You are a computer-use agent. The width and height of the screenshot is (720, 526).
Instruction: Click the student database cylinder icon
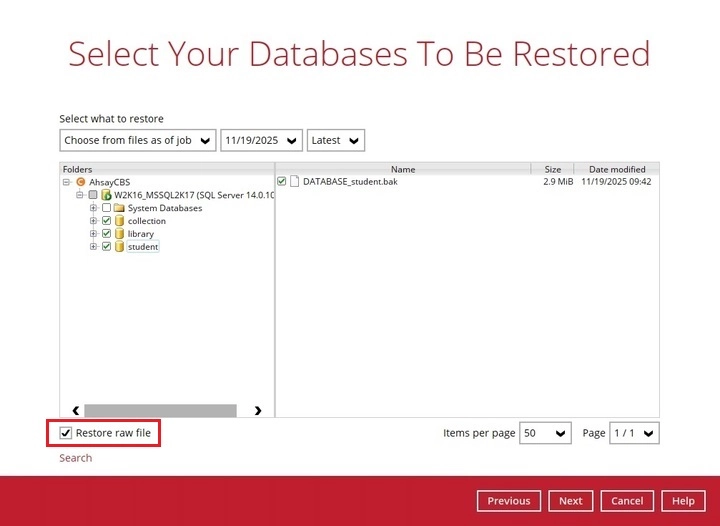tap(119, 247)
